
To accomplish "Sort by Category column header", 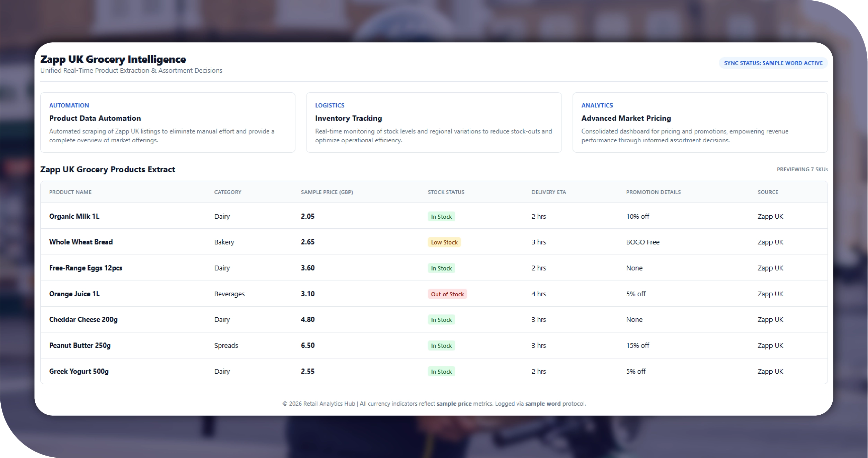I will 228,192.
